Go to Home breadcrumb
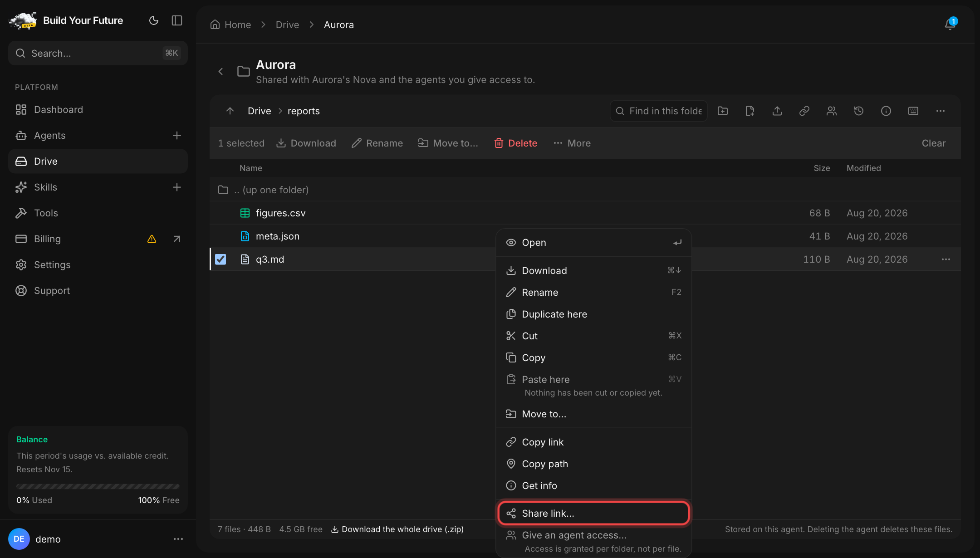This screenshot has width=980, height=558. point(230,25)
